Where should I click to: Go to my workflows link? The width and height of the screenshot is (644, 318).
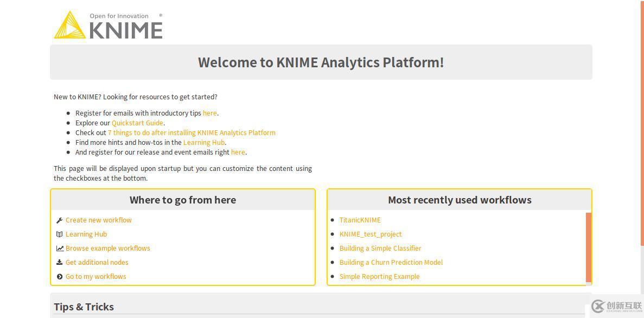(96, 277)
